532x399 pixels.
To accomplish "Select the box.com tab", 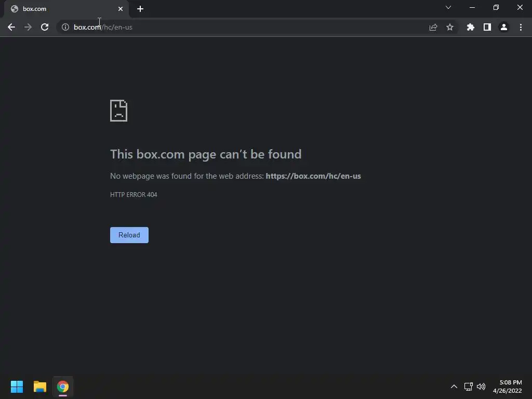I will [66, 9].
